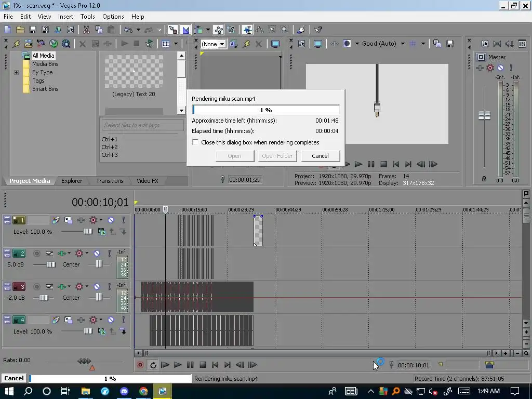Expand the By Type tree node

16,72
